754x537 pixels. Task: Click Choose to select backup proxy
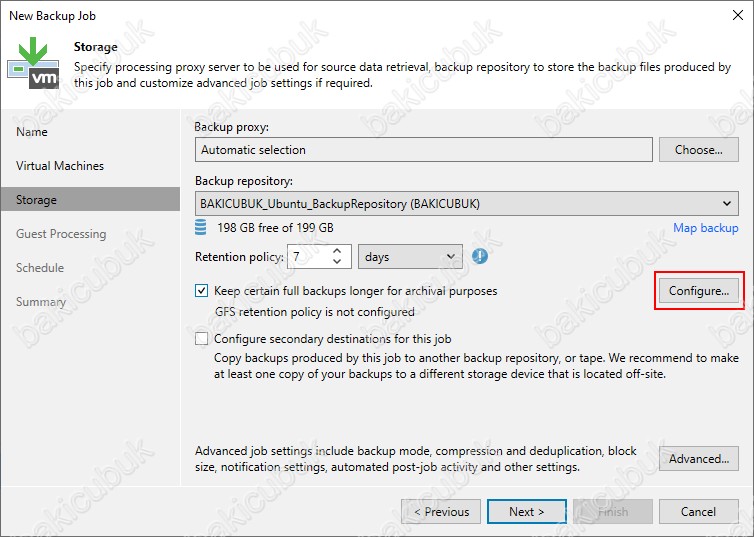[699, 150]
